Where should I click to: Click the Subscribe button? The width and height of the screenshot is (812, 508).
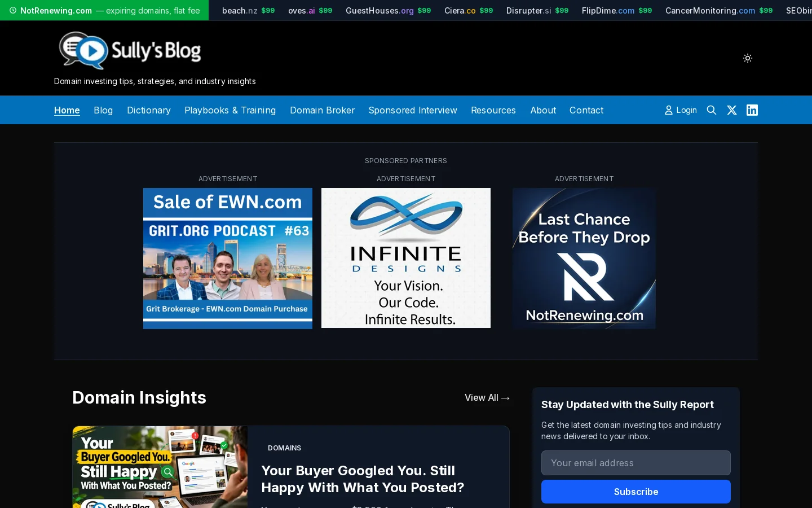[x=636, y=492]
